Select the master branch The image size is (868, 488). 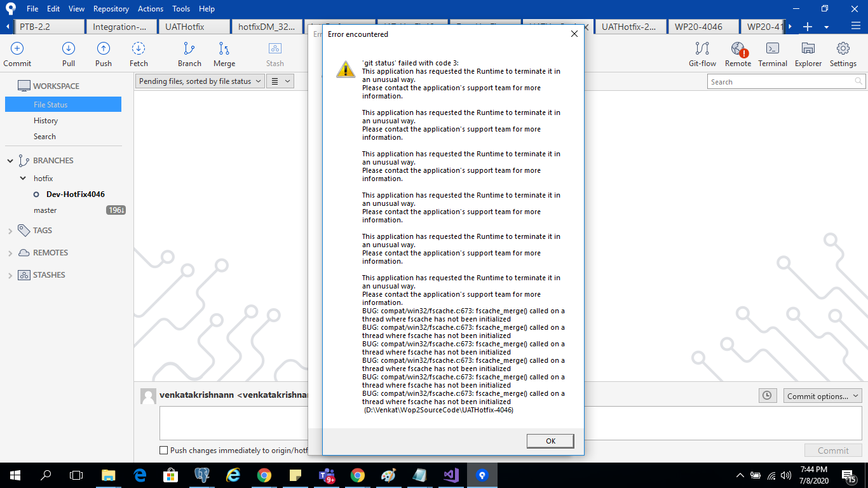click(x=45, y=210)
